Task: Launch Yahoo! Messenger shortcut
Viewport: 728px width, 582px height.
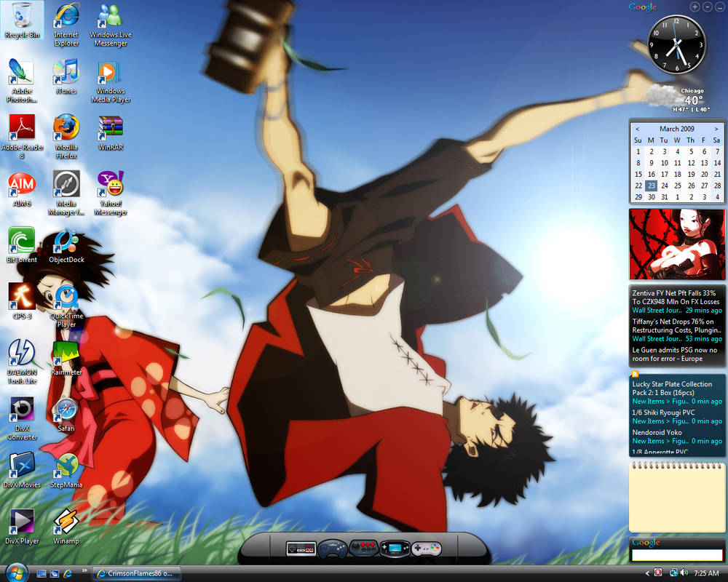Action: pyautogui.click(x=111, y=193)
